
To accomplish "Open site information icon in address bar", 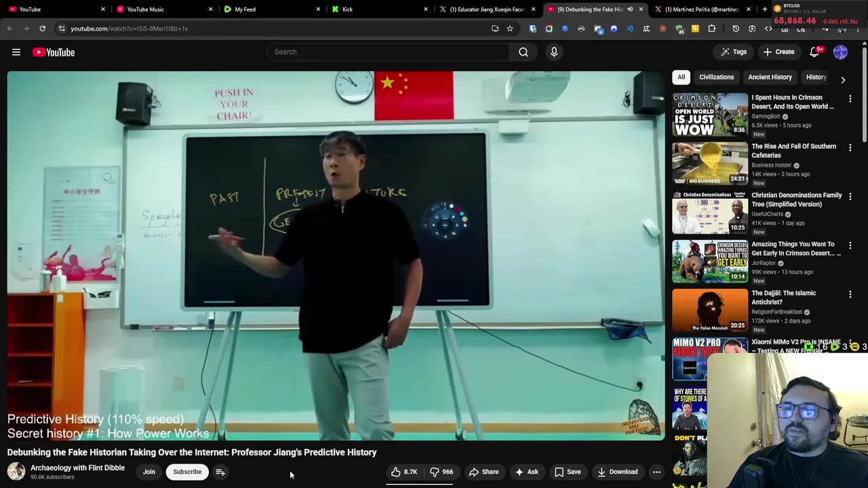I will point(62,28).
